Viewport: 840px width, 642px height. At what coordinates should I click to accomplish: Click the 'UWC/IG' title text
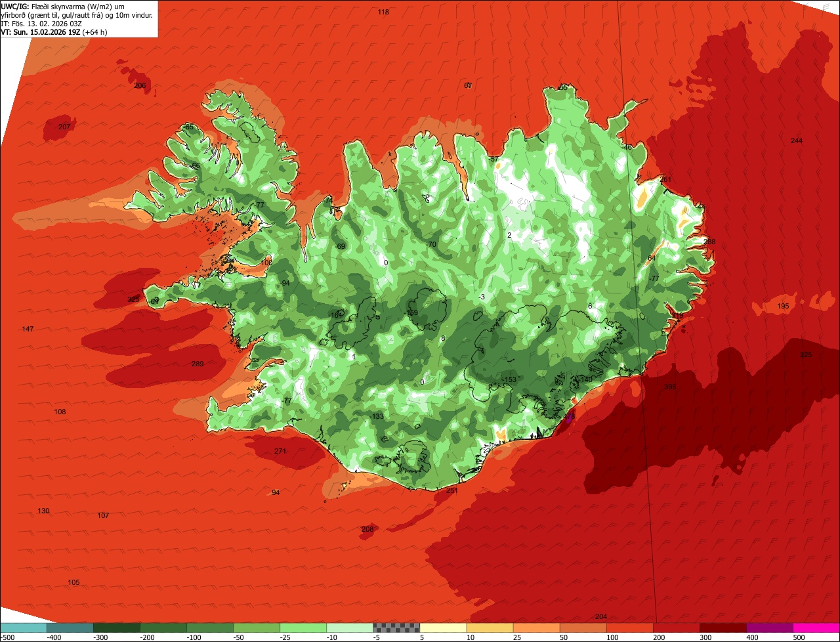click(14, 6)
